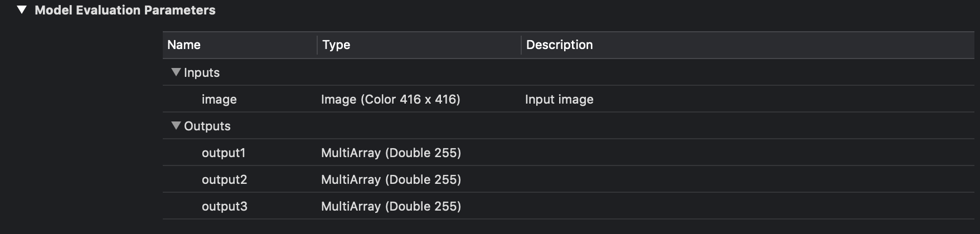Select the output1 row name
Image resolution: width=980 pixels, height=234 pixels.
[x=224, y=153]
